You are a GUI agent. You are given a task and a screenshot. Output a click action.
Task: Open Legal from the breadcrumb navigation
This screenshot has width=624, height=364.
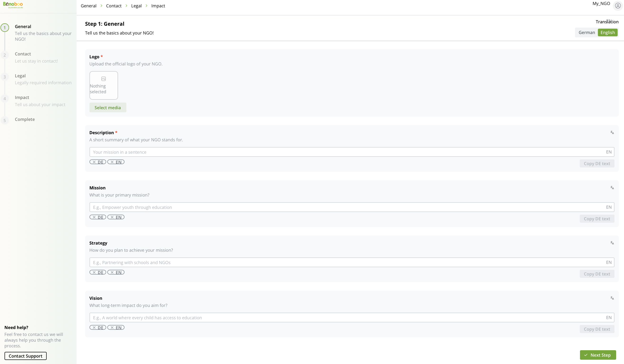[x=136, y=6]
